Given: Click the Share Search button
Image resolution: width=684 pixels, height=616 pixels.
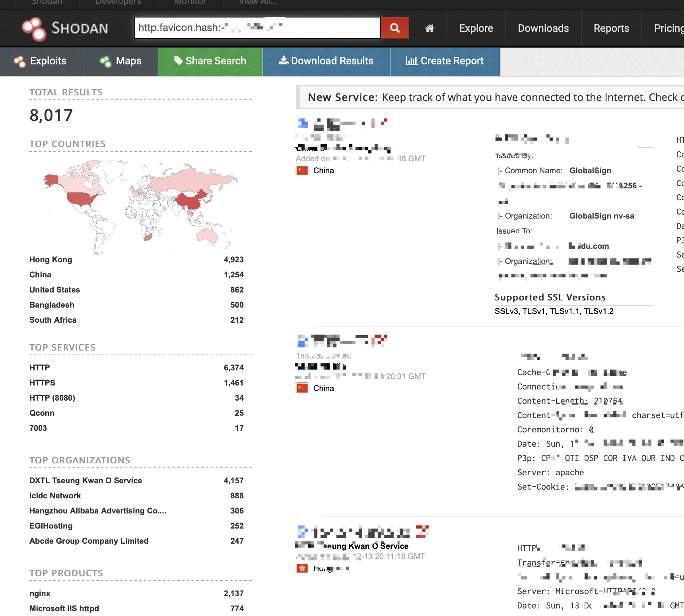Looking at the screenshot, I should point(210,62).
